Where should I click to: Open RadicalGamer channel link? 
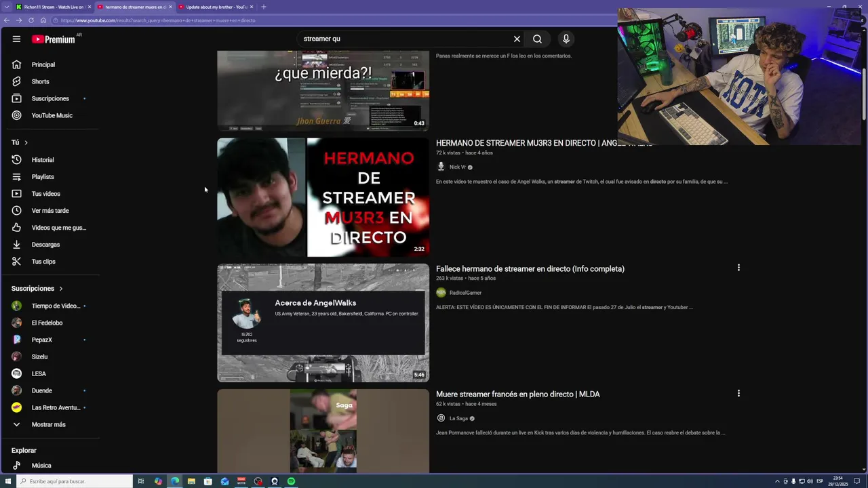465,293
